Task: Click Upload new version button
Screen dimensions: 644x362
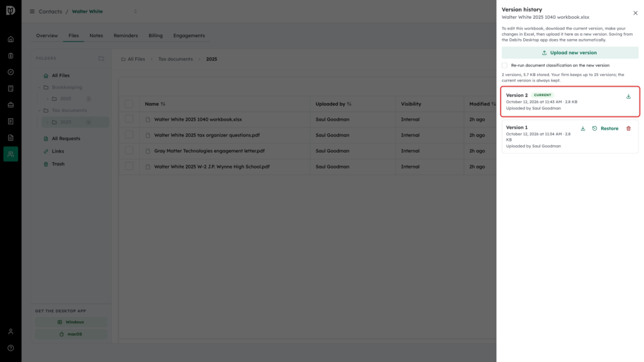Action: 570,53
